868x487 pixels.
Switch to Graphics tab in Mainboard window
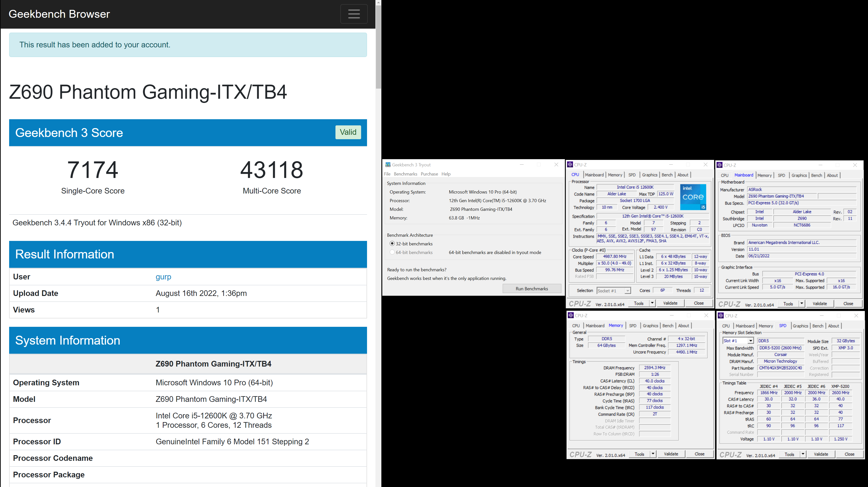(799, 175)
